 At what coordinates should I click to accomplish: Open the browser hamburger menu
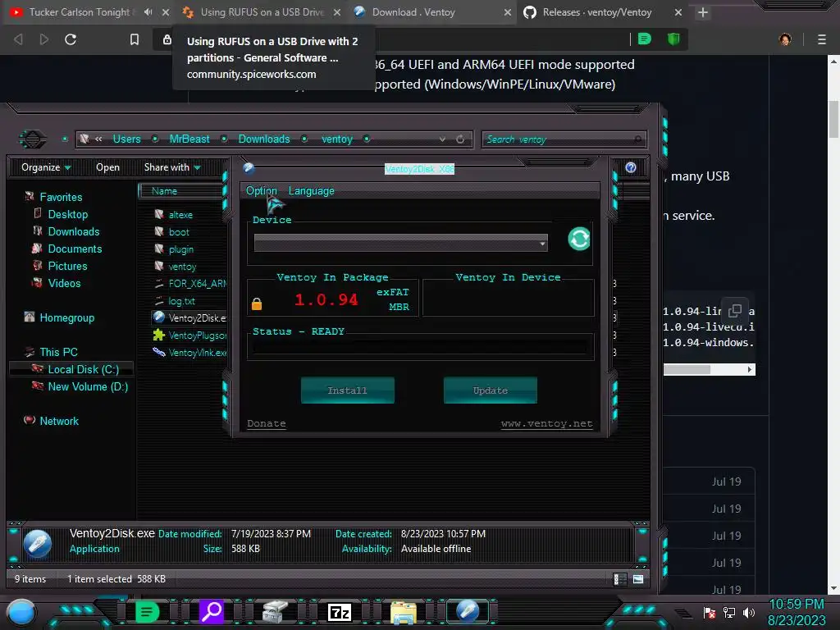point(821,39)
